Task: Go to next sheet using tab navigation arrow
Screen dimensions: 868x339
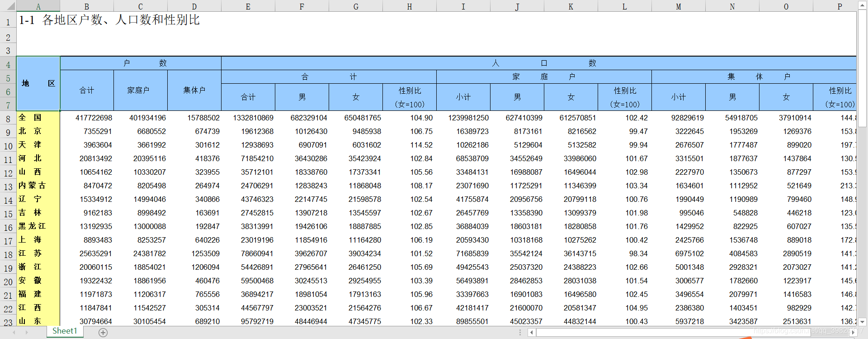Action: point(27,333)
